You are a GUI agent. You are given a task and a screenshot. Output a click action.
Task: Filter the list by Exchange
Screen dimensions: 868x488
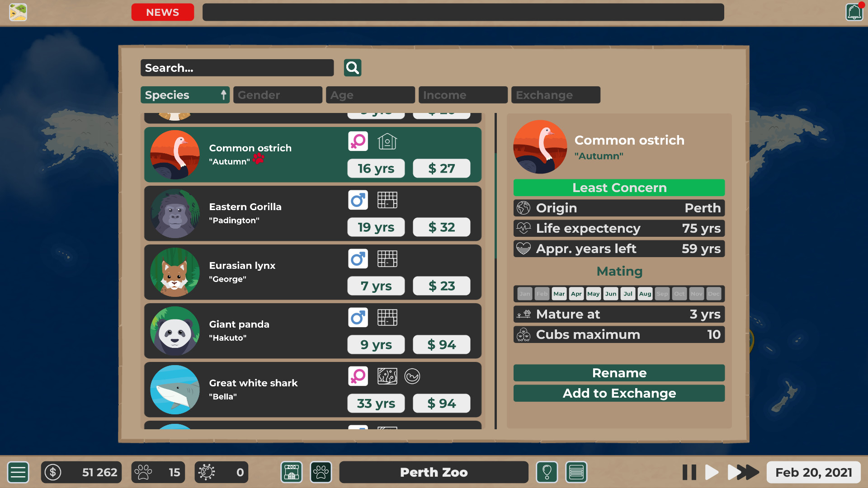click(x=555, y=95)
